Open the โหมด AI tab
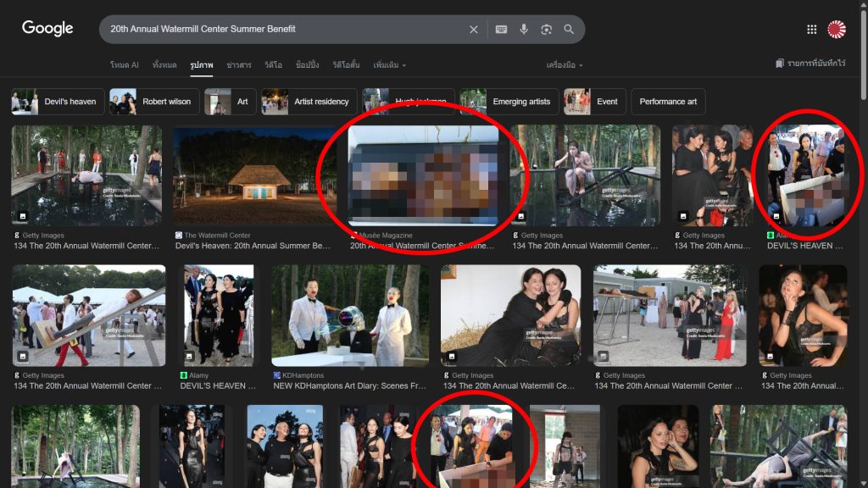Screen dimensions: 868x488 click(x=124, y=65)
